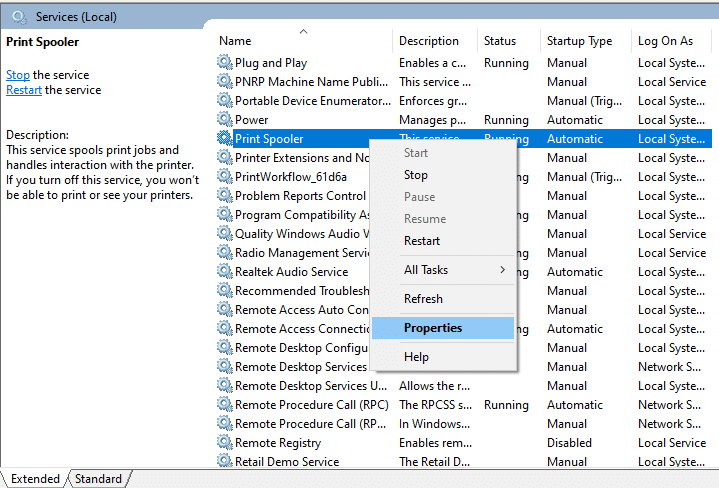719x488 pixels.
Task: Choose Properties from the context menu
Action: 433,328
